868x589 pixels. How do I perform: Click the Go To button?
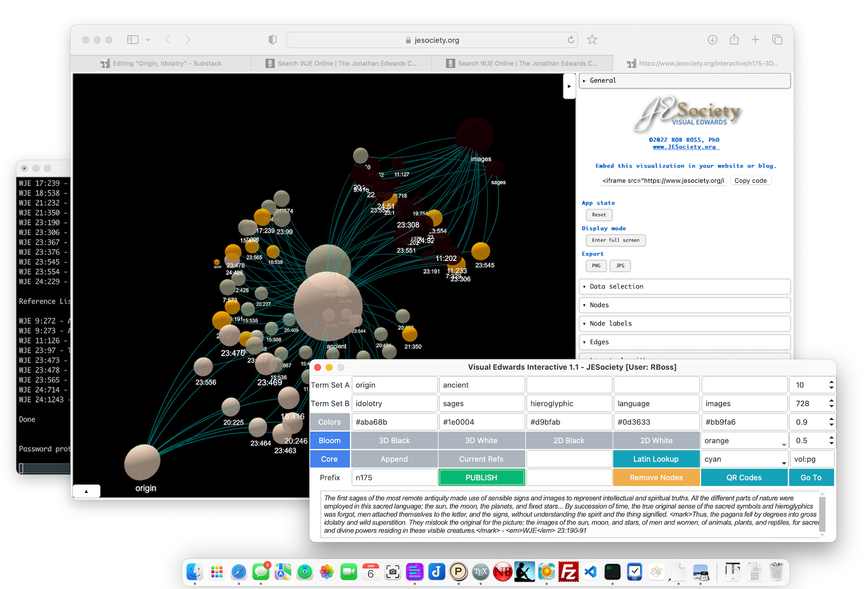coord(811,478)
